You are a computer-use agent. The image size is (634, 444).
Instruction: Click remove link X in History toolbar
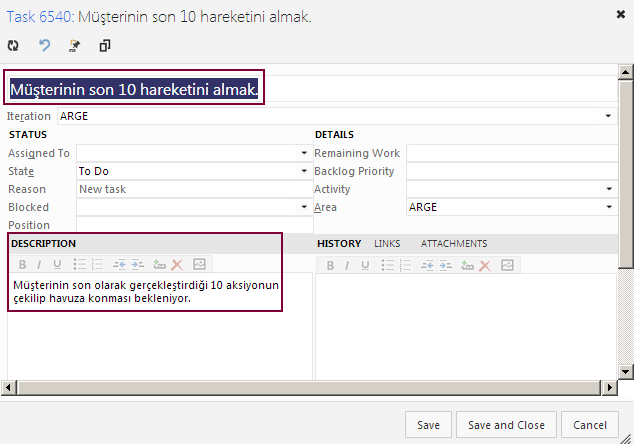pos(485,265)
